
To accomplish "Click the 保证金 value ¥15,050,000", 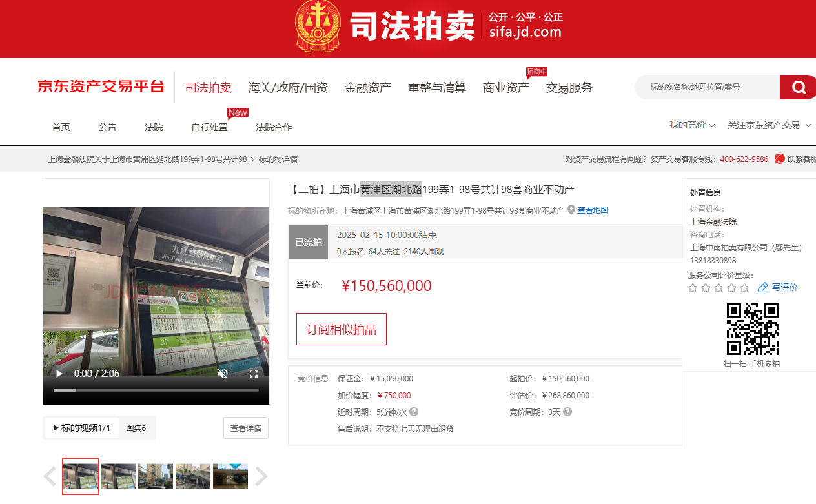I will click(x=392, y=379).
